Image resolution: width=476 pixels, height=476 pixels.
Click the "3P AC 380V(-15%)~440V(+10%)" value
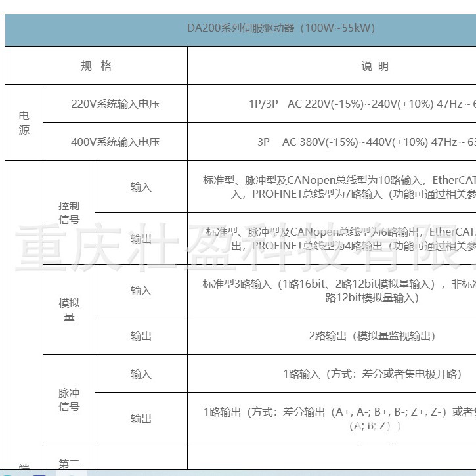(343, 142)
